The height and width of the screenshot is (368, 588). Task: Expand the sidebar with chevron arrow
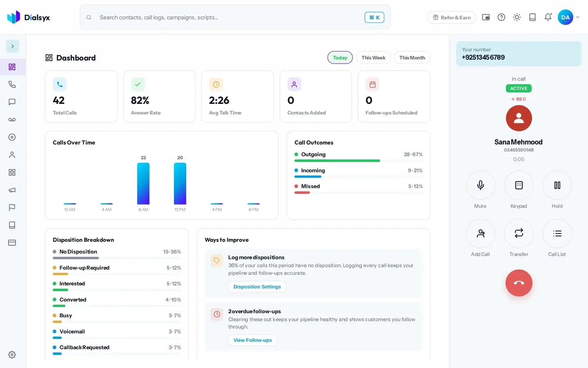point(13,46)
